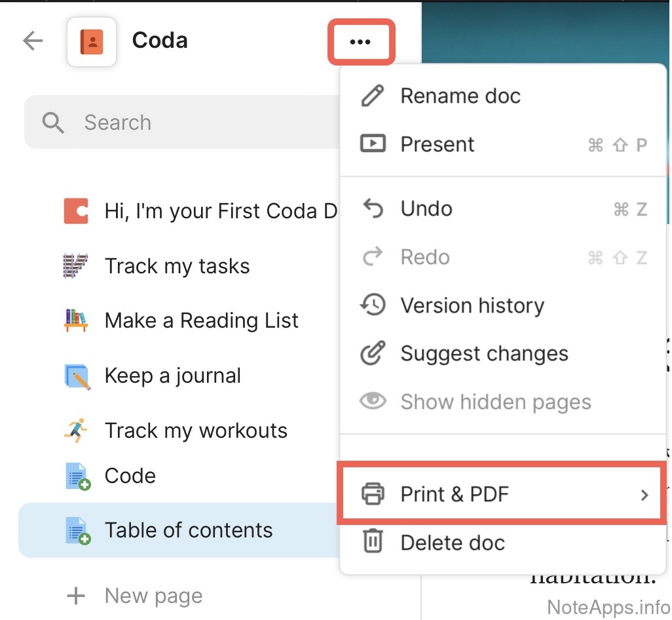Viewport: 672px width, 620px height.
Task: Click the magnifying glass search icon
Action: (53, 123)
